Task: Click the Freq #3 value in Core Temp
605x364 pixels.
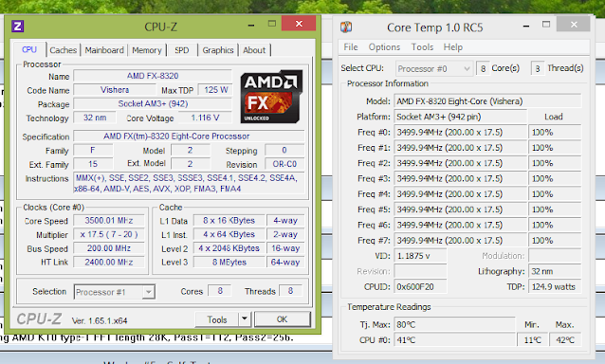Action: pos(461,178)
